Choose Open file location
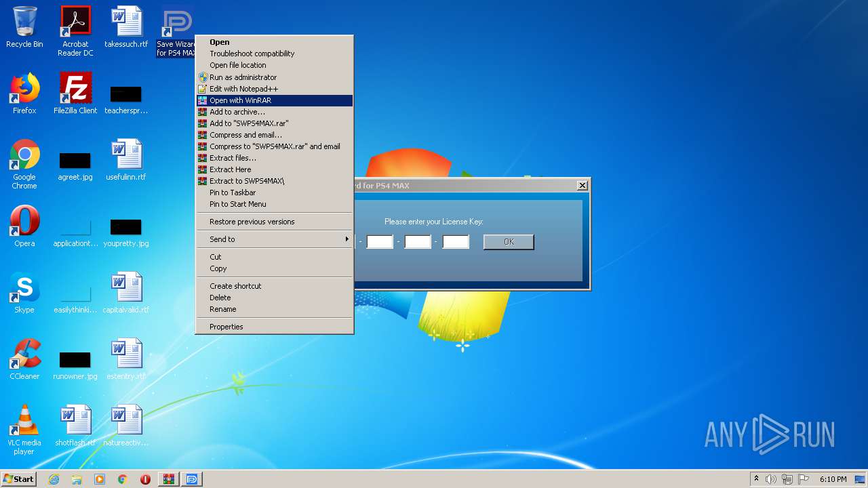 point(274,65)
